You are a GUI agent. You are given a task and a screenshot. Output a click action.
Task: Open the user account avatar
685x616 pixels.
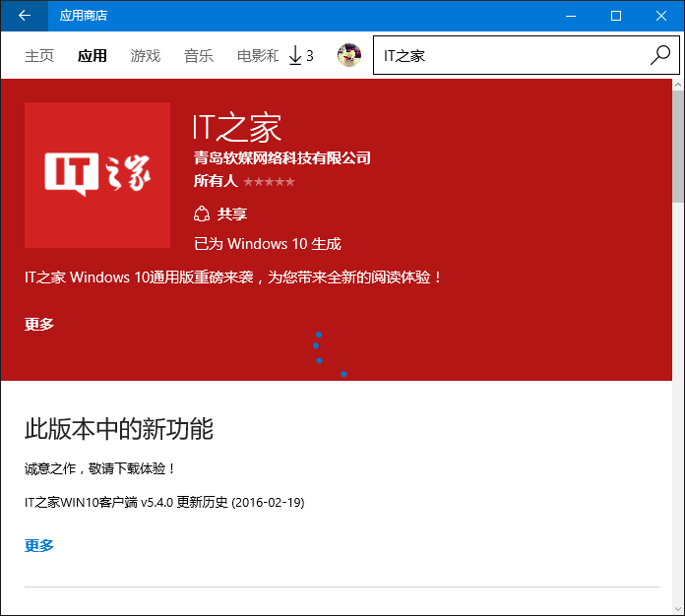coord(349,55)
